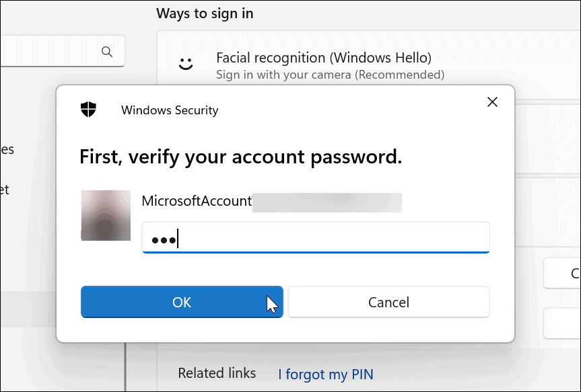This screenshot has width=581, height=392.
Task: Click the 'Ways to sign in' heading
Action: (205, 13)
